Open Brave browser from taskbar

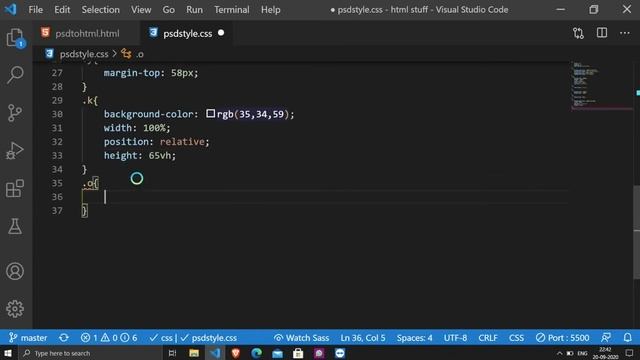[236, 353]
